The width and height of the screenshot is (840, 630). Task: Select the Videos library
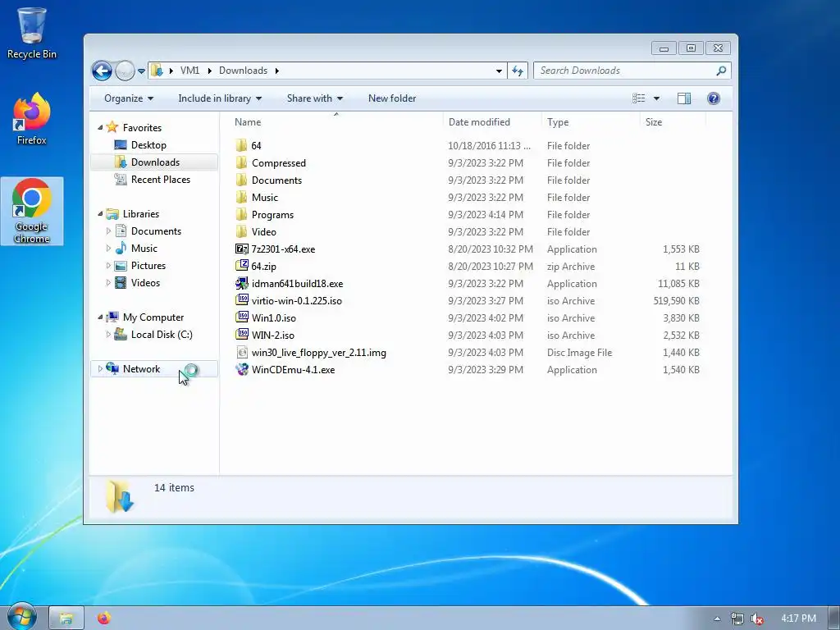pyautogui.click(x=145, y=283)
